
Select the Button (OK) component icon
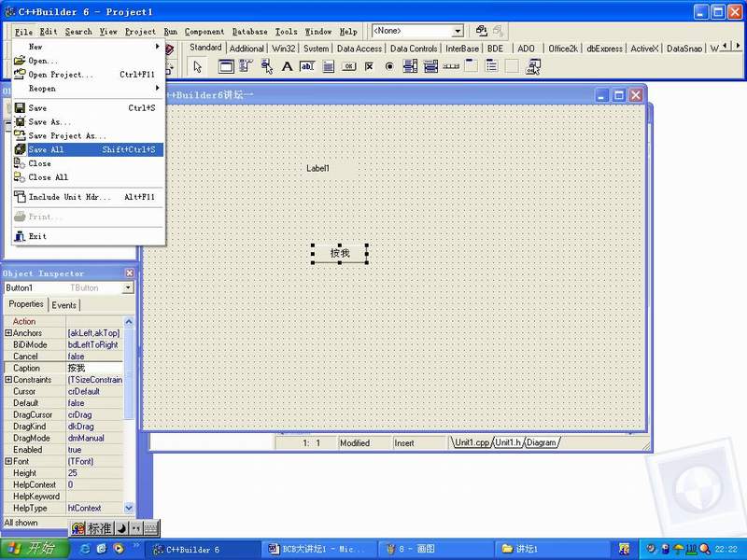(348, 66)
